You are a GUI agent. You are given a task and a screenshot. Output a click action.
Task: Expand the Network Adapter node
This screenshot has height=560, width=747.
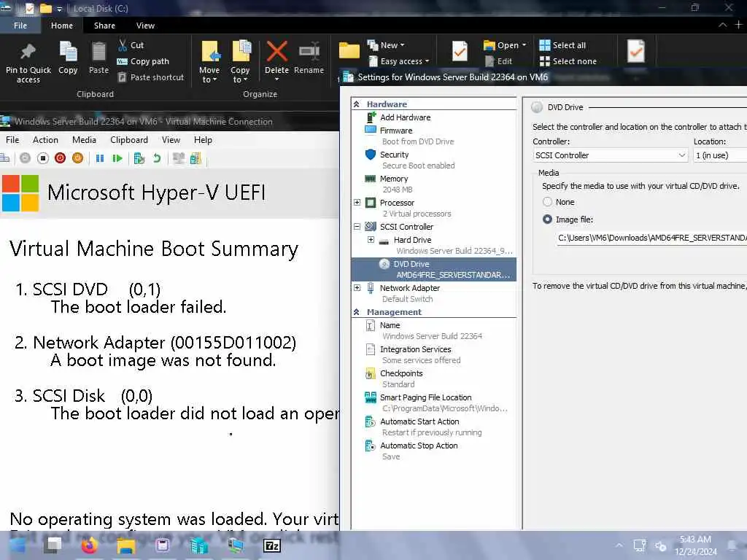[x=357, y=287]
